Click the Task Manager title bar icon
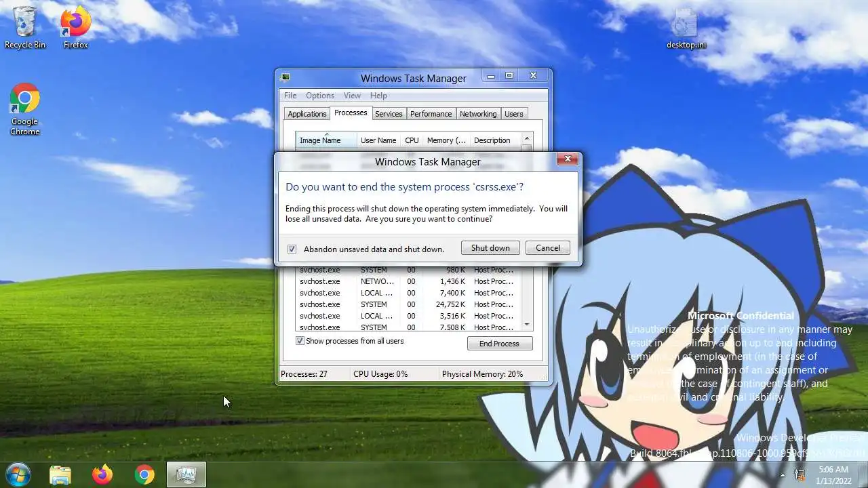868x488 pixels. click(x=285, y=77)
